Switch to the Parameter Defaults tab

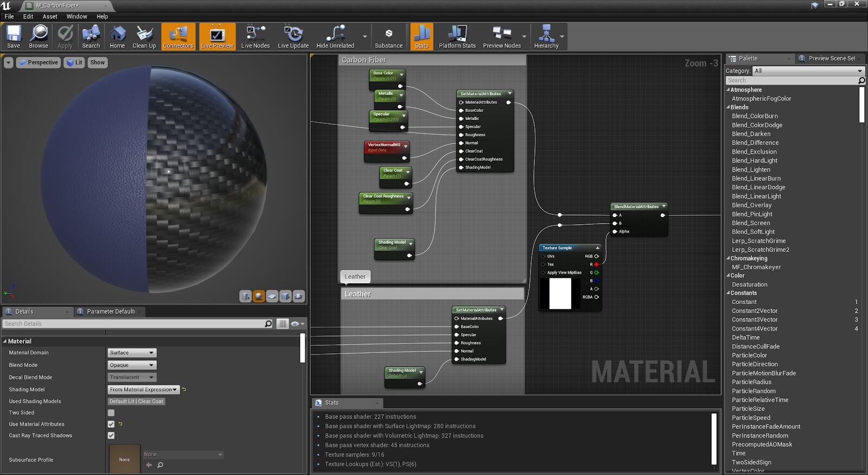111,312
